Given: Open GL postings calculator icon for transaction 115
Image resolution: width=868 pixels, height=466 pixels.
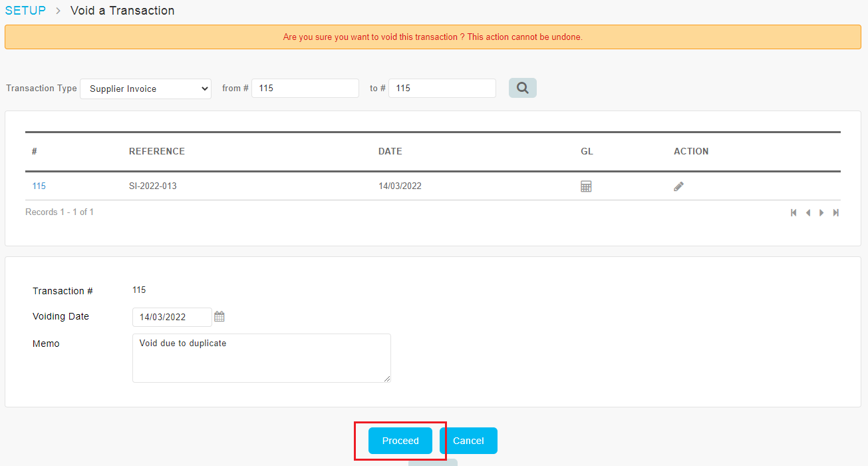Looking at the screenshot, I should coord(586,186).
